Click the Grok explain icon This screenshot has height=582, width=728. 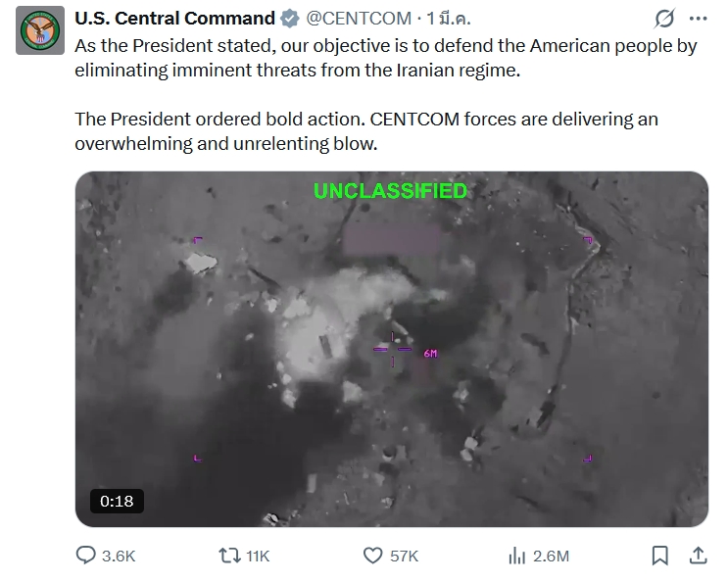(x=664, y=19)
